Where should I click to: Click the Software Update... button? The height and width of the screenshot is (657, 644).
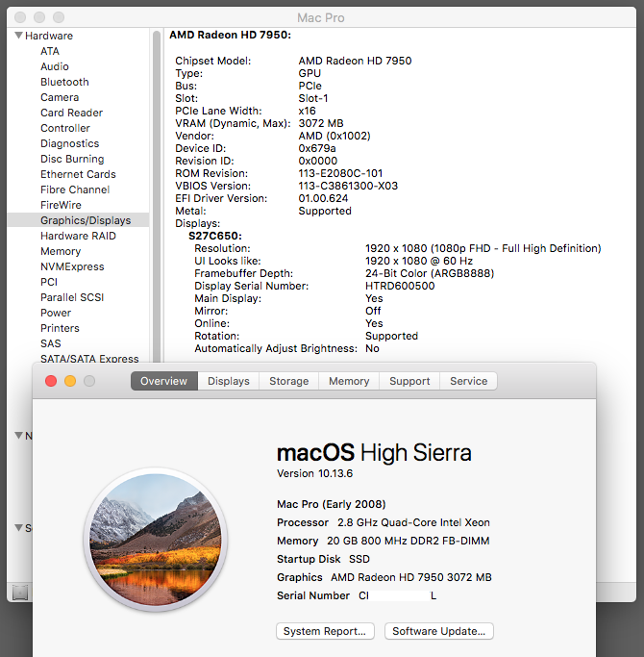click(439, 631)
